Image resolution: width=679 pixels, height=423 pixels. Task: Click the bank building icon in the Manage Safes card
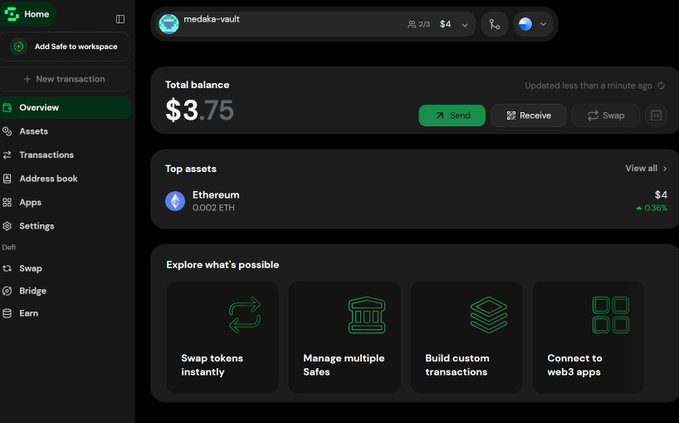click(x=367, y=315)
